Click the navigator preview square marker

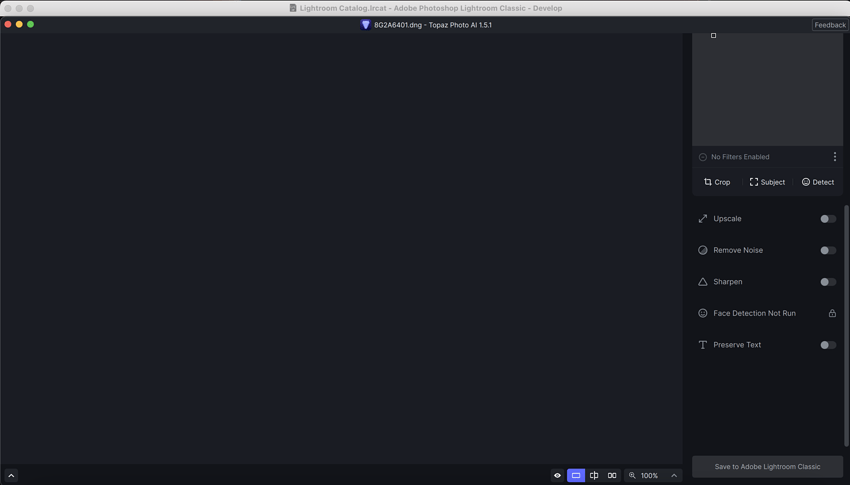pyautogui.click(x=713, y=35)
